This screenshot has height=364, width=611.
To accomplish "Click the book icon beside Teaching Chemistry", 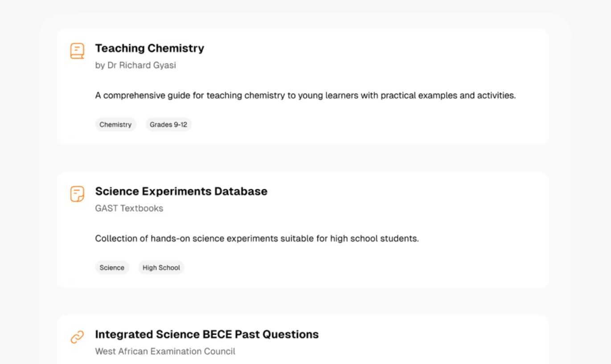I will (x=77, y=51).
